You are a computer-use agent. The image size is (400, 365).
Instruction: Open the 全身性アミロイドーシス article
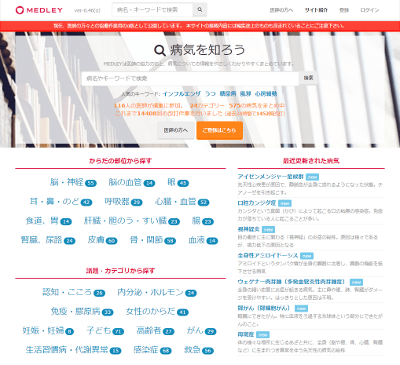tap(268, 255)
